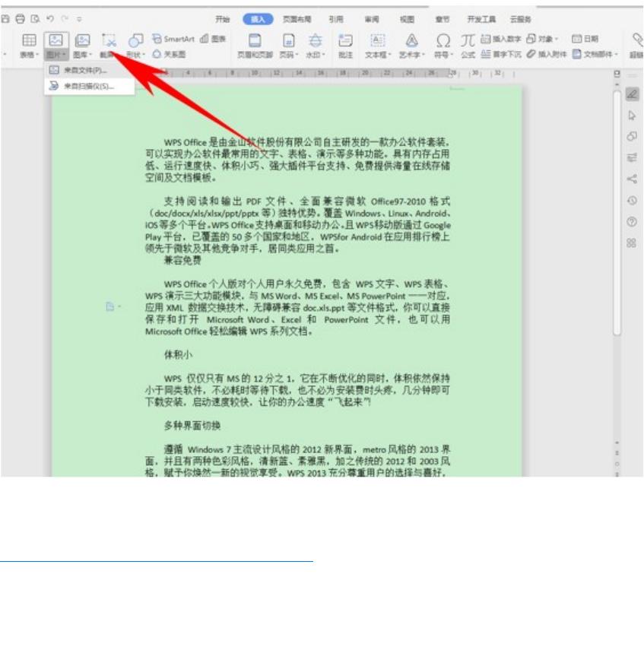The width and height of the screenshot is (644, 650).
Task: Expand the 表格 dropdown arrow
Action: coord(37,55)
